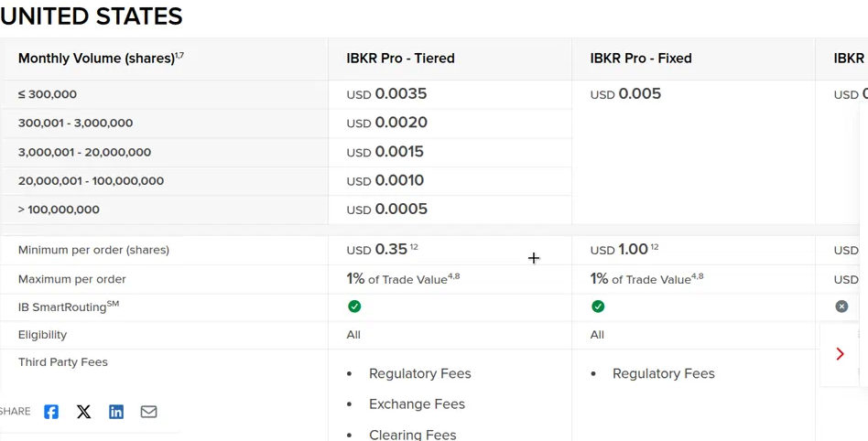Click the Monthly Volume (shares) header
This screenshot has height=441, width=868.
(101, 59)
